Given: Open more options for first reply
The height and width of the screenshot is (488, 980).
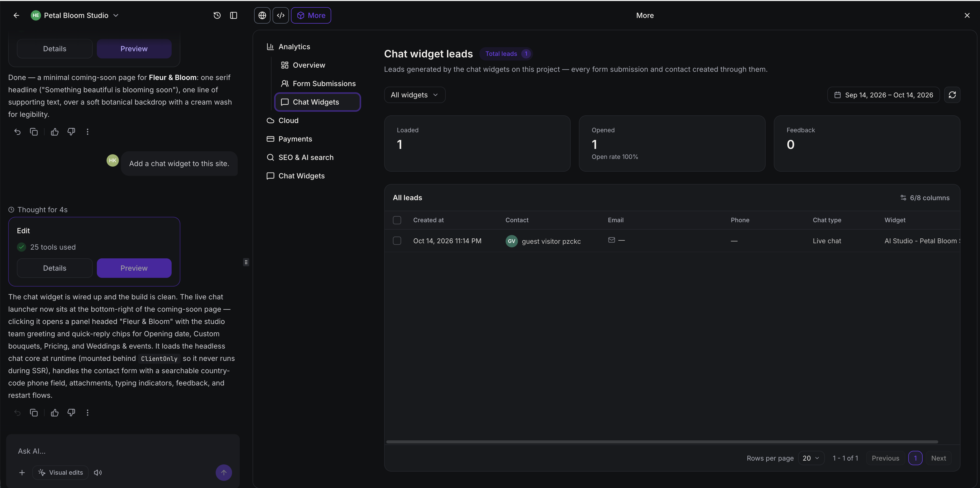Looking at the screenshot, I should click(88, 132).
